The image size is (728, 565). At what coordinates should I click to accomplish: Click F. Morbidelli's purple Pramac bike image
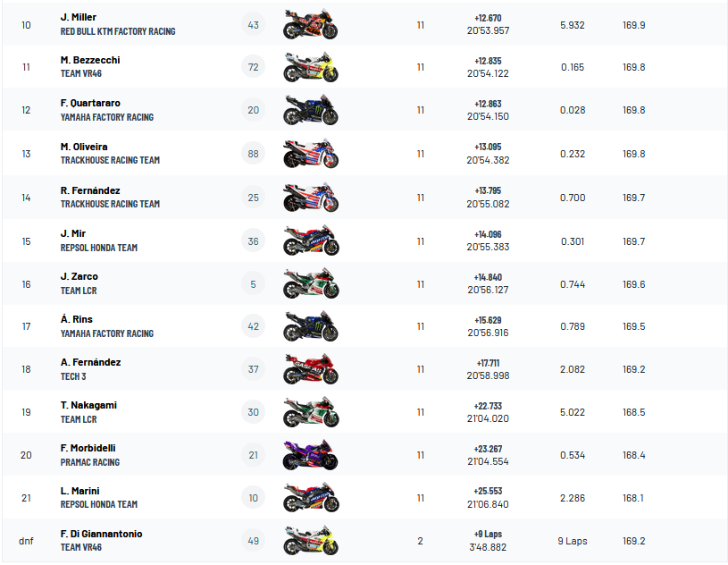click(310, 456)
